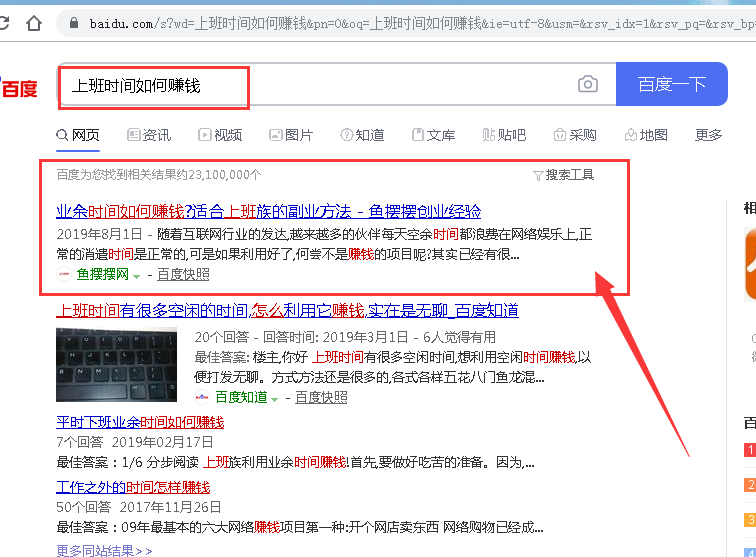Switch to the 知道 tab
Viewport: 756px width, 557px height.
pyautogui.click(x=362, y=135)
